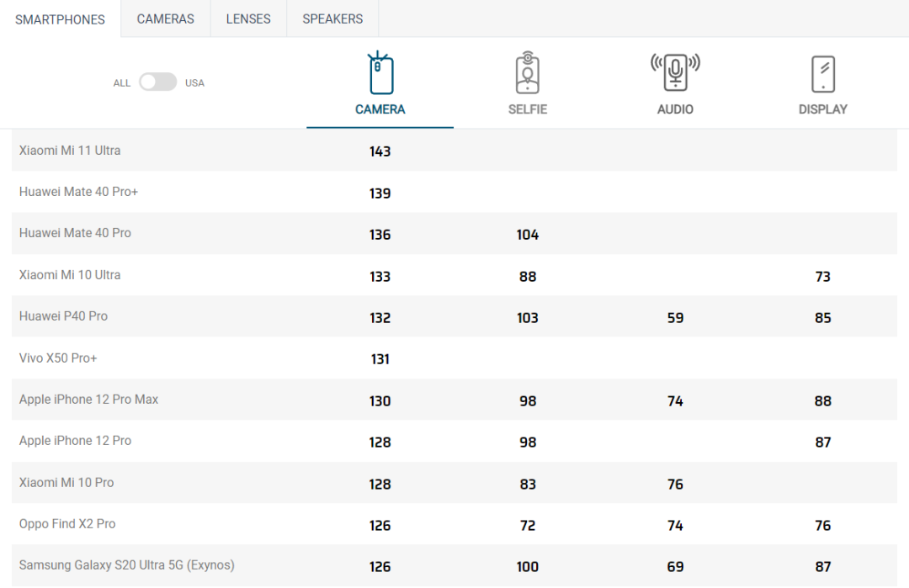The image size is (909, 588).
Task: Click the SELFIE column label
Action: pyautogui.click(x=528, y=109)
